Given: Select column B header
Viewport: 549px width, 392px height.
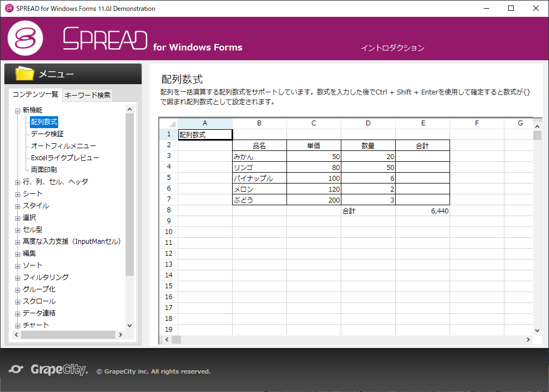Looking at the screenshot, I should pos(259,123).
